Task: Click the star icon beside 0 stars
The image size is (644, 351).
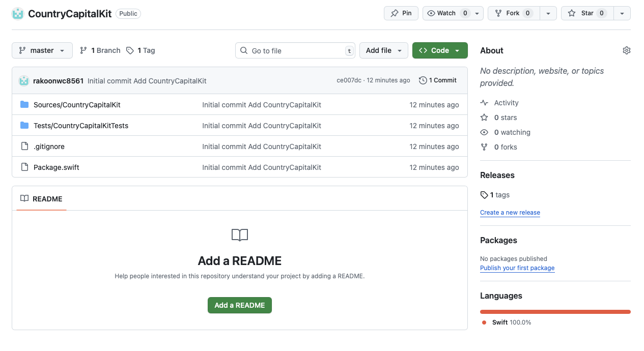Action: point(484,117)
